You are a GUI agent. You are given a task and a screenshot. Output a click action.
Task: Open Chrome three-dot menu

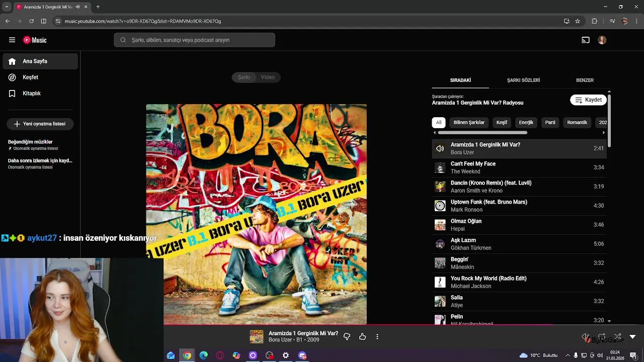point(637,21)
